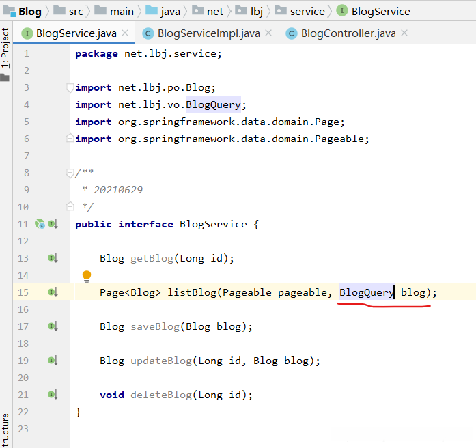Close the BlogService.java tab
Image resolution: width=476 pixels, height=448 pixels.
[125, 33]
